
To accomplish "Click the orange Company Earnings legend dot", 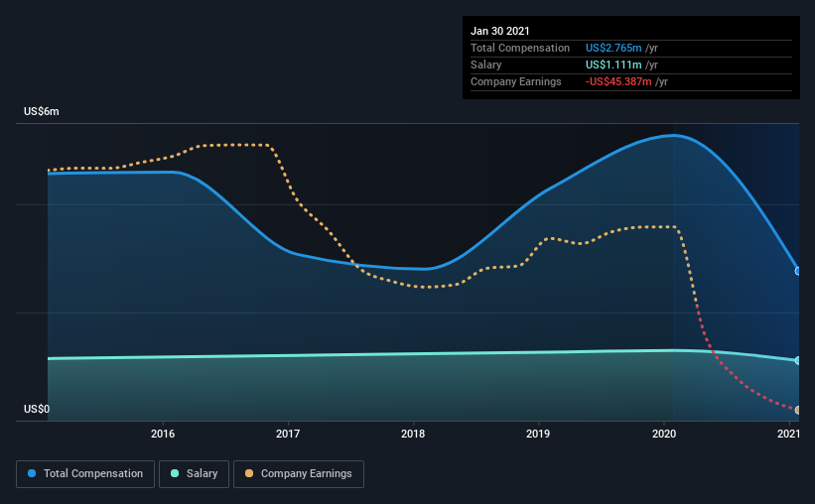I will pyautogui.click(x=249, y=473).
